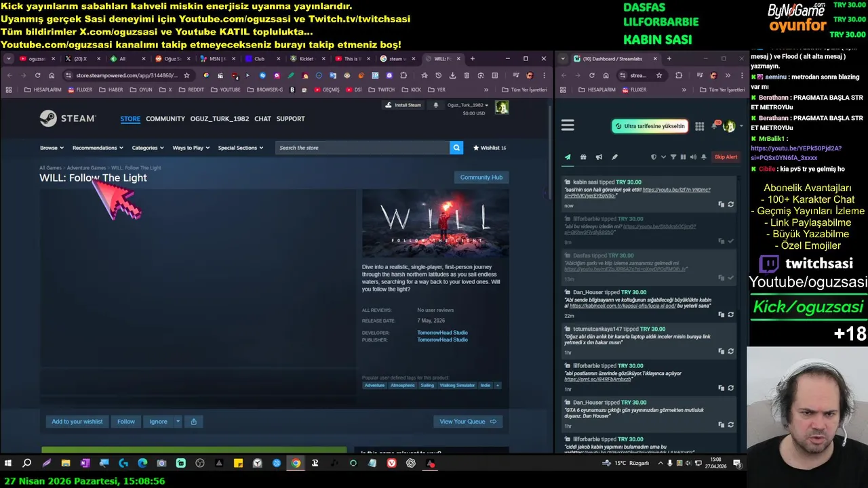Pause the Streamlabs alert queue

point(683,157)
